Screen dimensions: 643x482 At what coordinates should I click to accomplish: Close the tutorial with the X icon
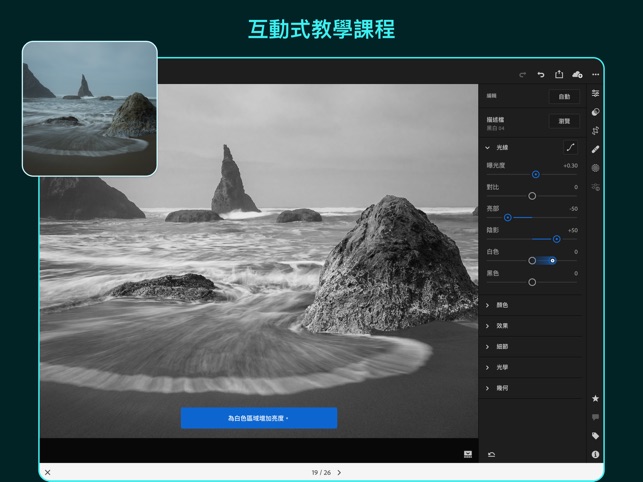pyautogui.click(x=48, y=473)
